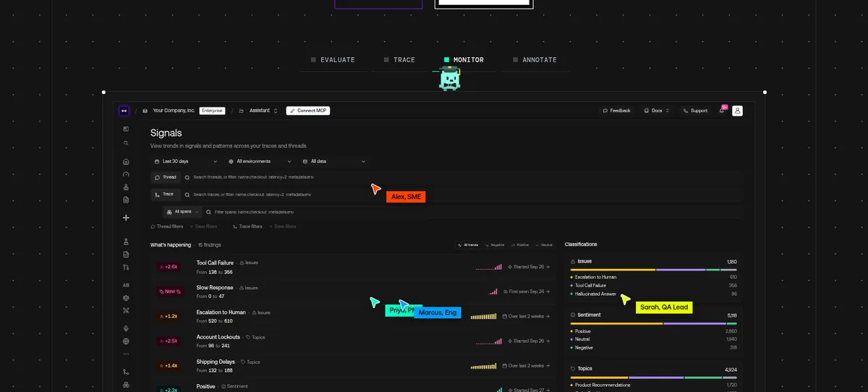The image size is (868, 392).
Task: Click the +2.6x change badge
Action: [x=169, y=267]
